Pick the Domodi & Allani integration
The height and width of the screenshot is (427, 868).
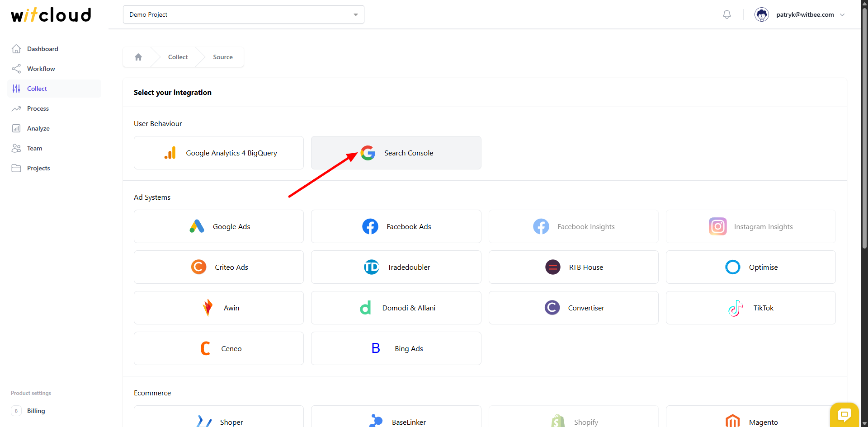point(396,308)
